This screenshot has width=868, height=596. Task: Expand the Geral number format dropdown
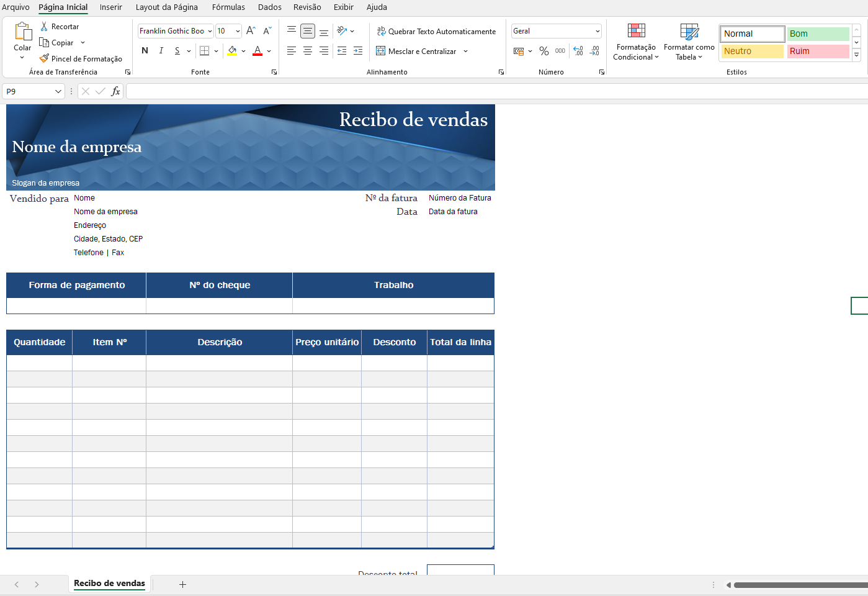(x=597, y=31)
